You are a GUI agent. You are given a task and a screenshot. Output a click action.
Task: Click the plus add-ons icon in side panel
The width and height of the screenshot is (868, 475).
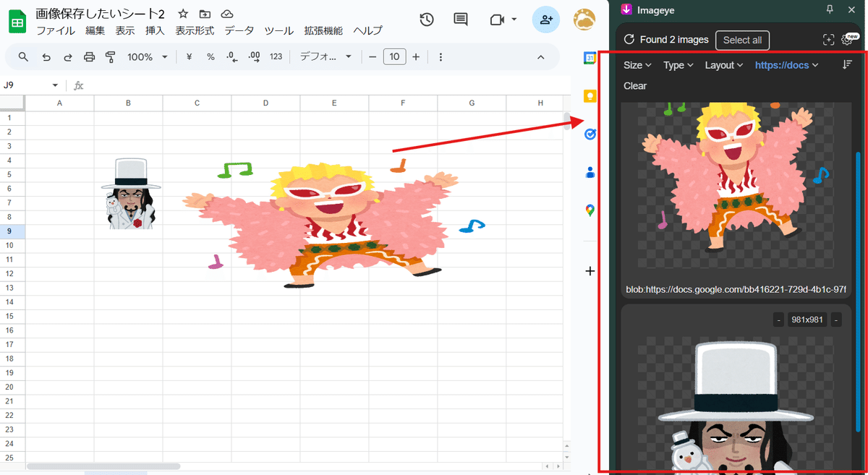coord(590,271)
